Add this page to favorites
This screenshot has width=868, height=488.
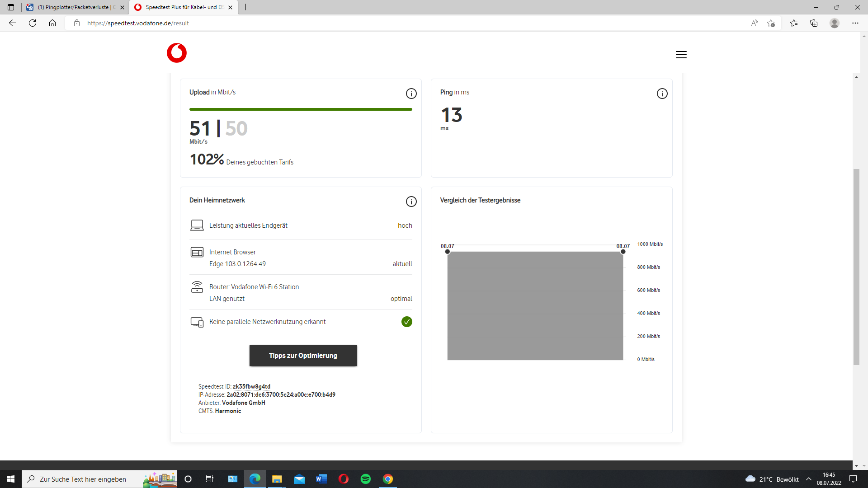771,23
